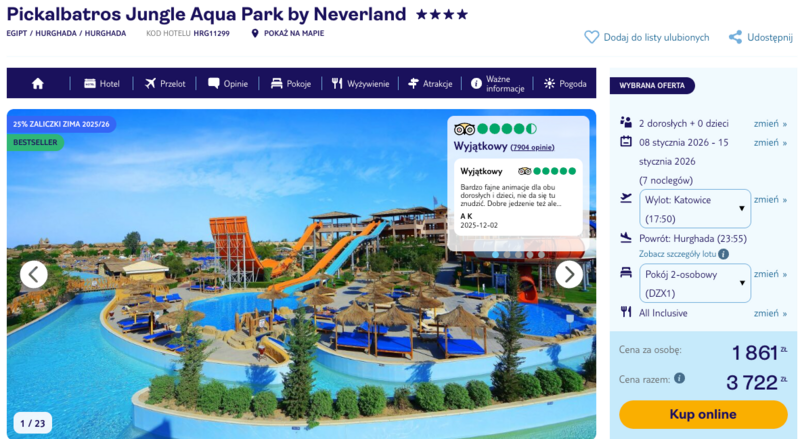Click info icon next to Cena razem
The image size is (800, 439).
point(679,378)
